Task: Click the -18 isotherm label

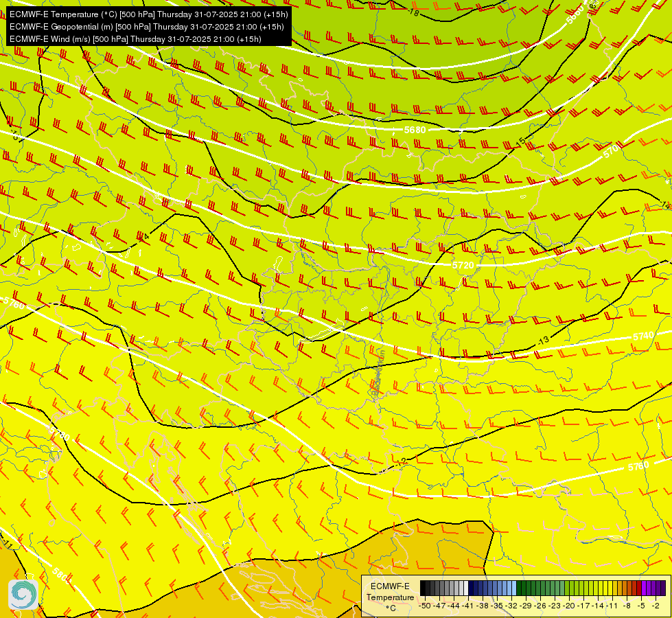Action: tap(414, 12)
